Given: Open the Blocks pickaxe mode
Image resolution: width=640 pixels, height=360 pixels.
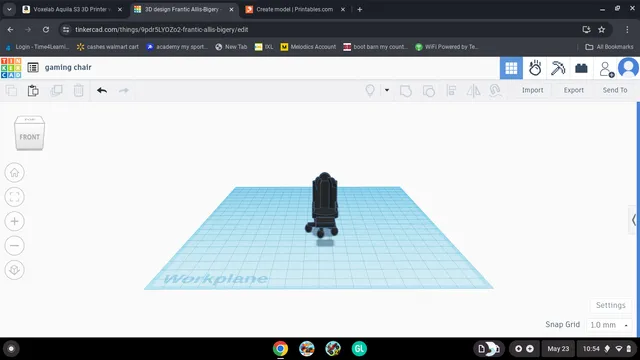Looking at the screenshot, I should pyautogui.click(x=558, y=68).
